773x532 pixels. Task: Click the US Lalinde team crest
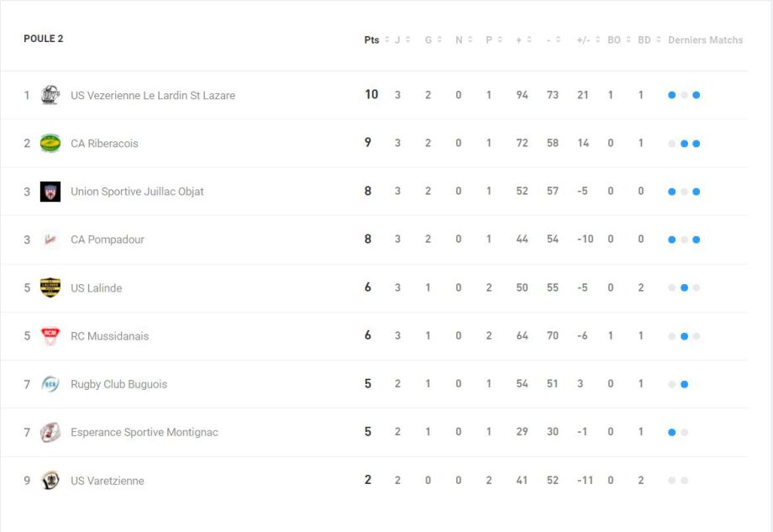coord(50,287)
